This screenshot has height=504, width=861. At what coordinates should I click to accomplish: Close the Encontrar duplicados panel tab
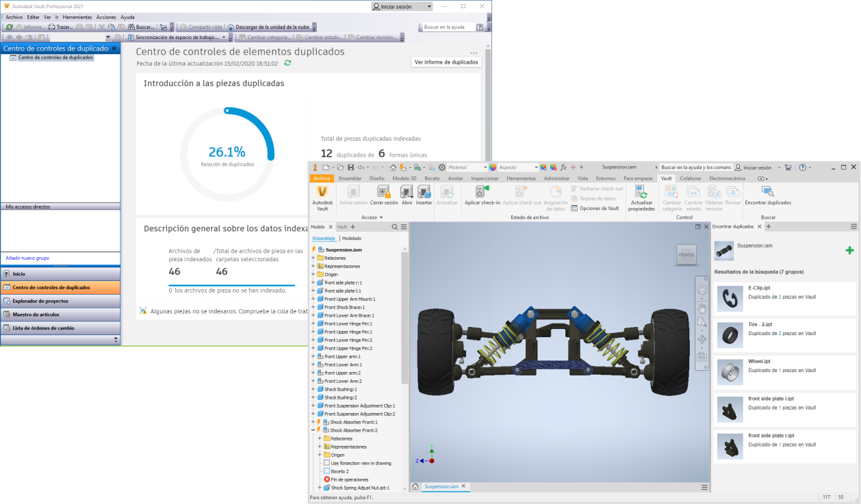(760, 226)
